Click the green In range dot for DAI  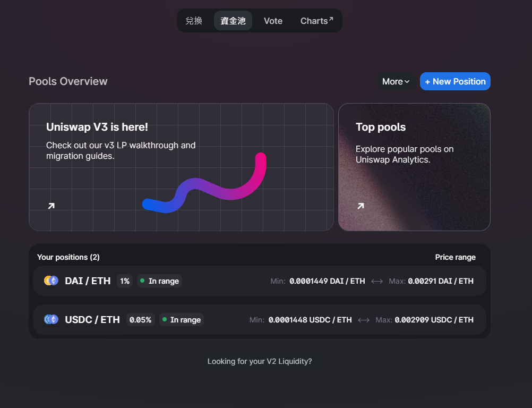(142, 280)
